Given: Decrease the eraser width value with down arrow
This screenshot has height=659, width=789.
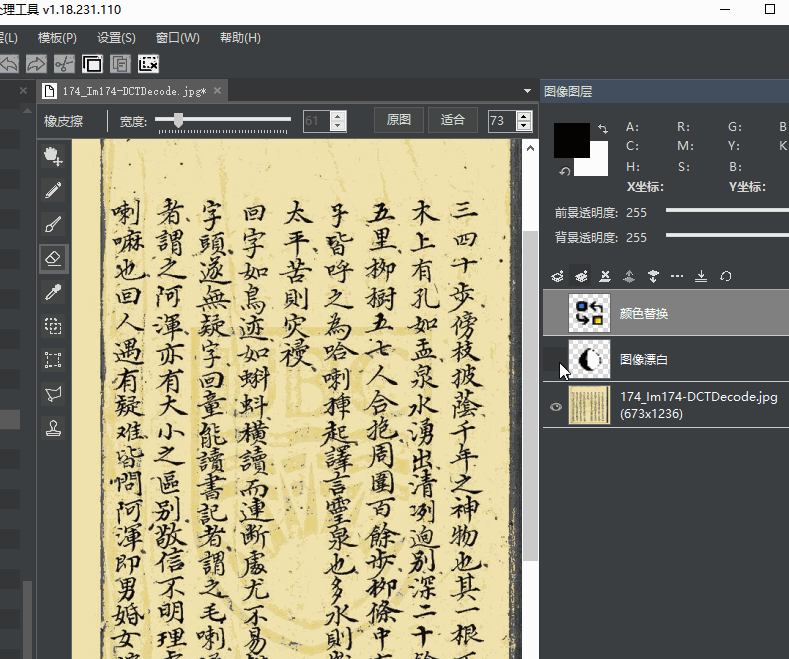Looking at the screenshot, I should [338, 126].
